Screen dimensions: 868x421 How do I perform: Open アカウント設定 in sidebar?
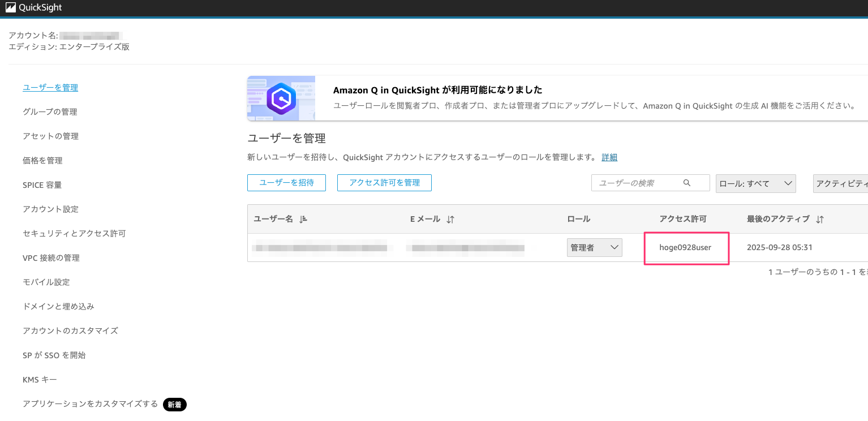click(x=50, y=209)
